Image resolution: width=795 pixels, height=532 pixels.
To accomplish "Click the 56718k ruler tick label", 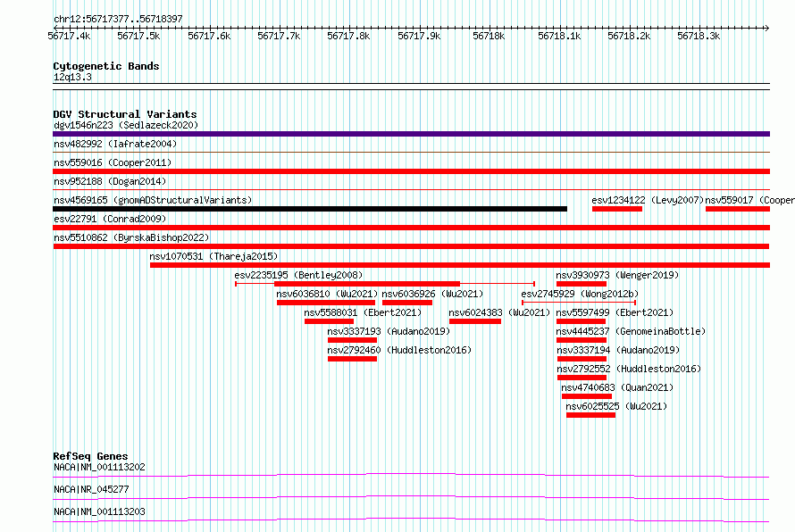I will point(489,36).
